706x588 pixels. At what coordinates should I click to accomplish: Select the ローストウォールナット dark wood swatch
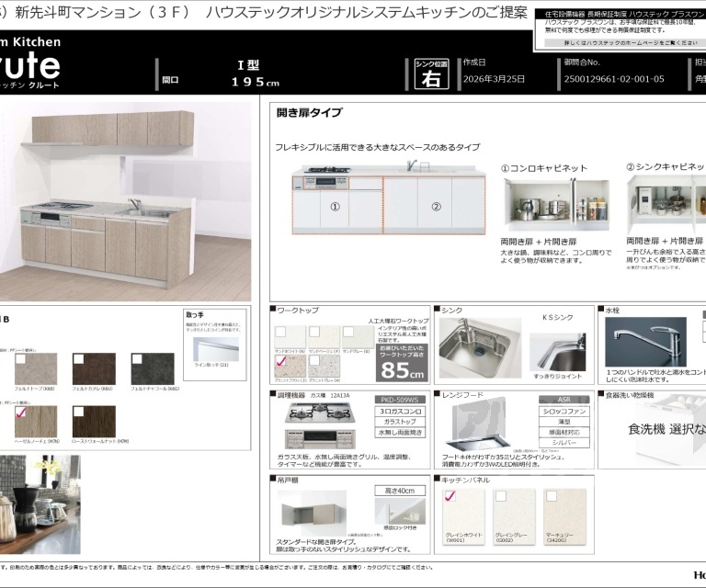click(94, 422)
